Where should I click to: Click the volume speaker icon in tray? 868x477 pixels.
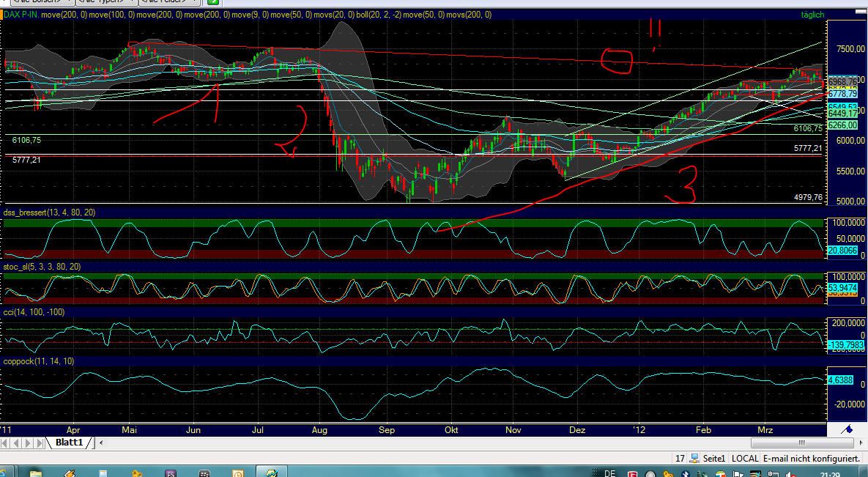click(788, 473)
